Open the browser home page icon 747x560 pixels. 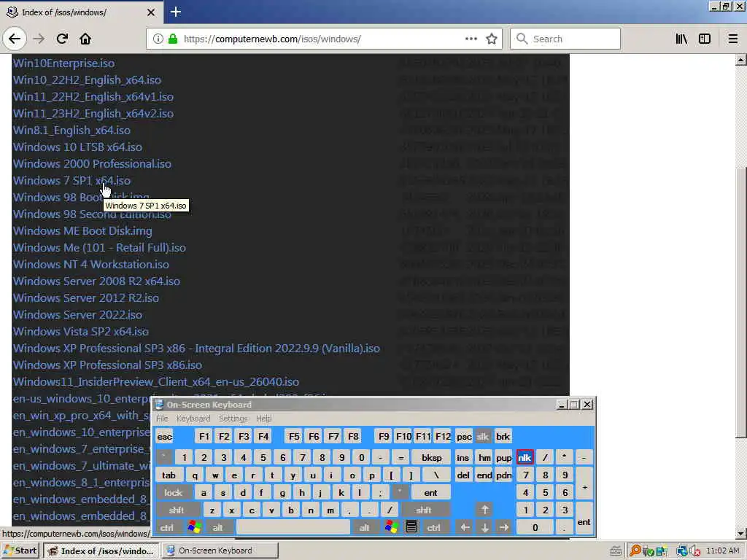click(85, 39)
